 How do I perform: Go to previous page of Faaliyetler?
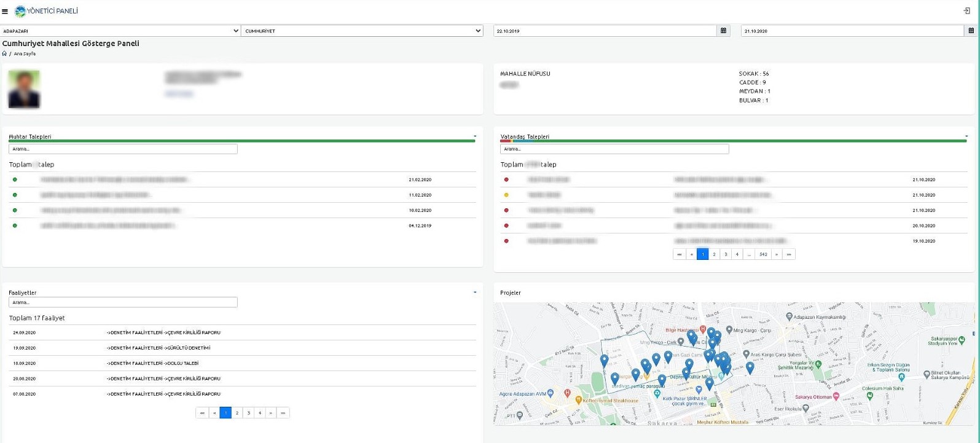click(214, 413)
